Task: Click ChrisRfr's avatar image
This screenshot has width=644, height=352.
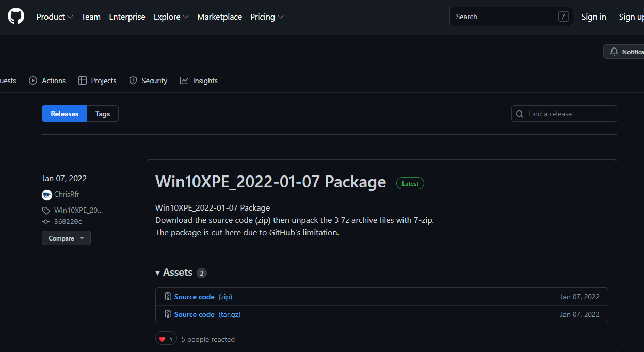Action: click(47, 195)
